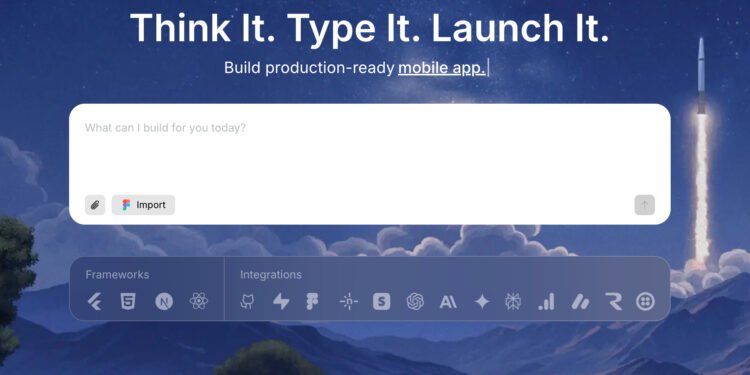Open the Figma integration in Integrations row
Image resolution: width=750 pixels, height=375 pixels.
[x=312, y=301]
